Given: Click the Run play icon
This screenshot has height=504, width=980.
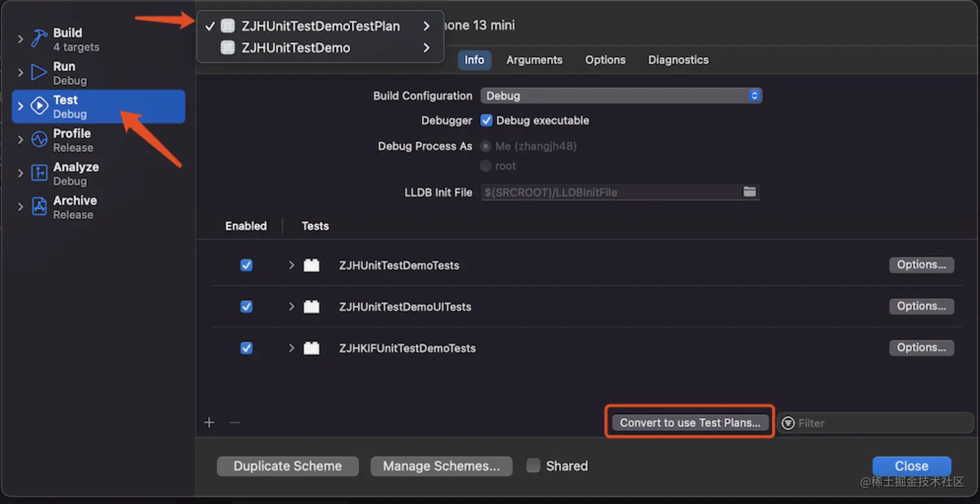Looking at the screenshot, I should tap(40, 73).
